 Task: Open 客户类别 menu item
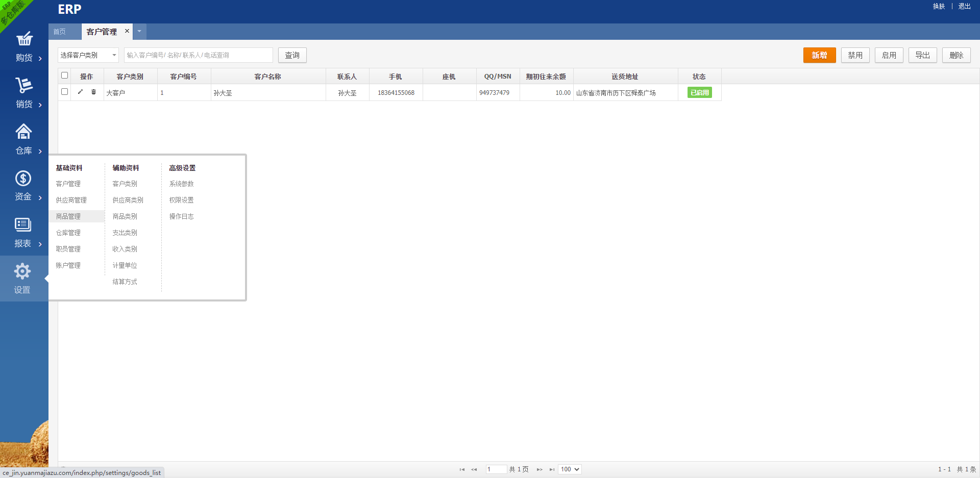click(125, 184)
